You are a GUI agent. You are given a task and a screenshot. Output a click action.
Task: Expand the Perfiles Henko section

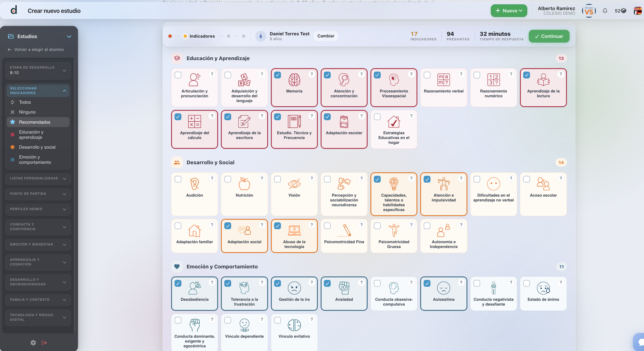pyautogui.click(x=38, y=209)
